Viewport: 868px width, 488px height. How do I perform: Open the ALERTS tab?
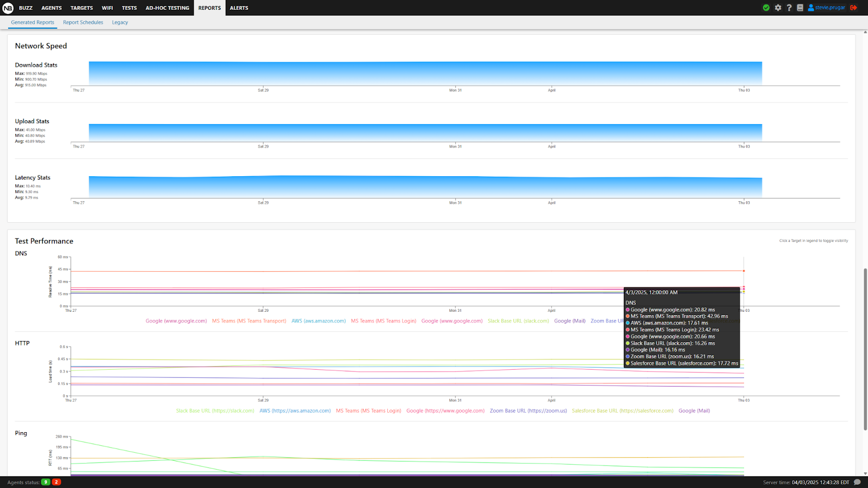239,8
